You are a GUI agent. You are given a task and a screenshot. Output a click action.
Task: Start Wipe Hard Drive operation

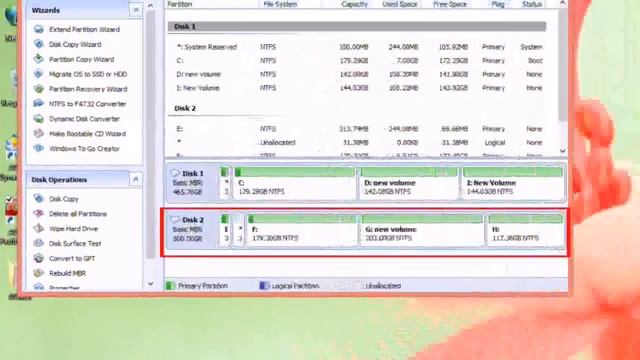(73, 229)
